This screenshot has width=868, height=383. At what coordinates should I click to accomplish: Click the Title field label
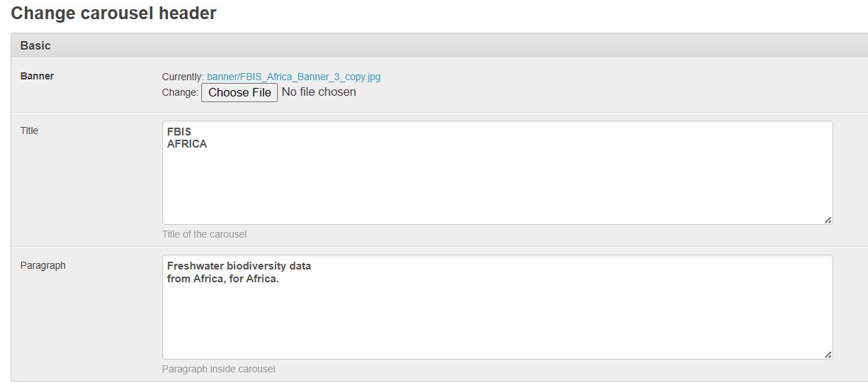coord(29,131)
